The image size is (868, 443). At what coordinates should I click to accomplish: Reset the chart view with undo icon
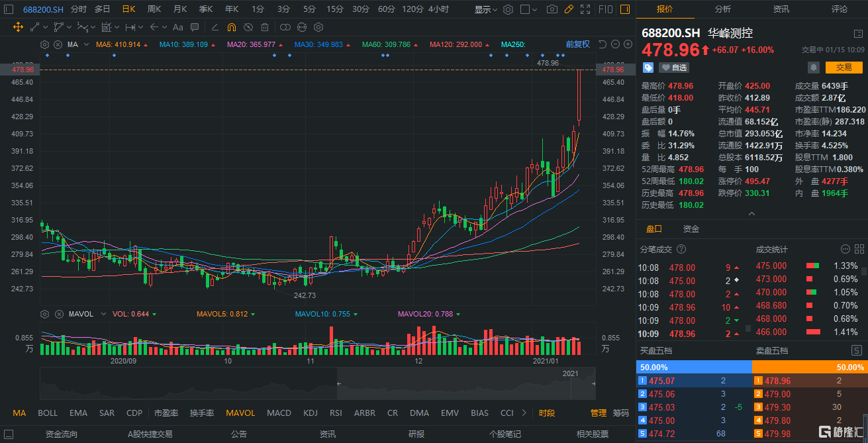[602, 44]
